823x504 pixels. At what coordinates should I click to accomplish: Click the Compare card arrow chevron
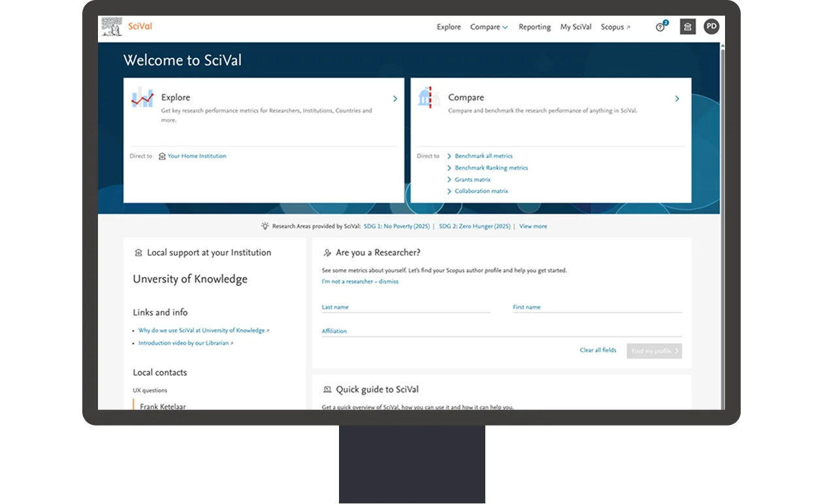[x=677, y=99]
